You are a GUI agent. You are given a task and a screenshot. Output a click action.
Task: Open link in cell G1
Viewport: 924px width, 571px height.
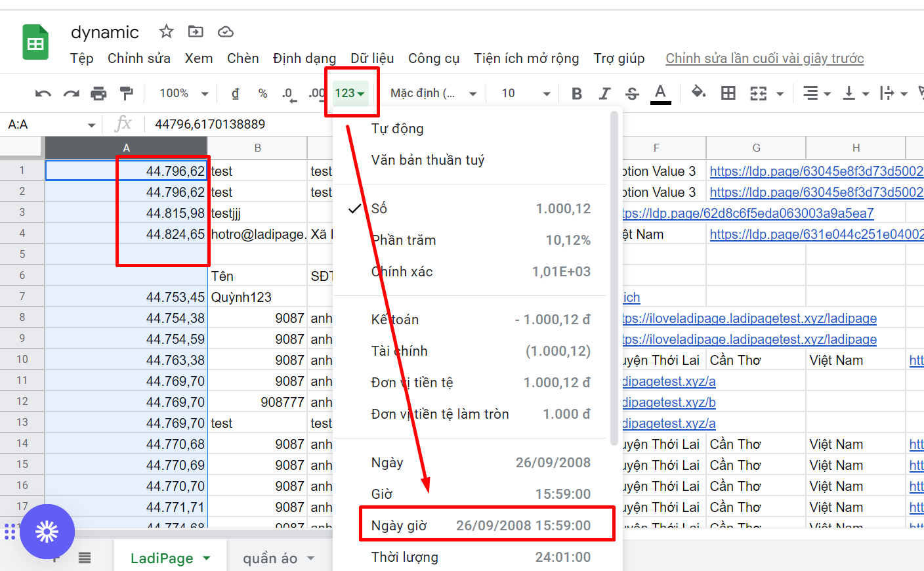(x=816, y=171)
